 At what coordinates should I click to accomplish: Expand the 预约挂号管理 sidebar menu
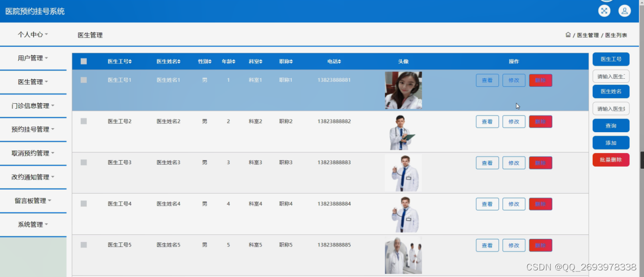33,129
